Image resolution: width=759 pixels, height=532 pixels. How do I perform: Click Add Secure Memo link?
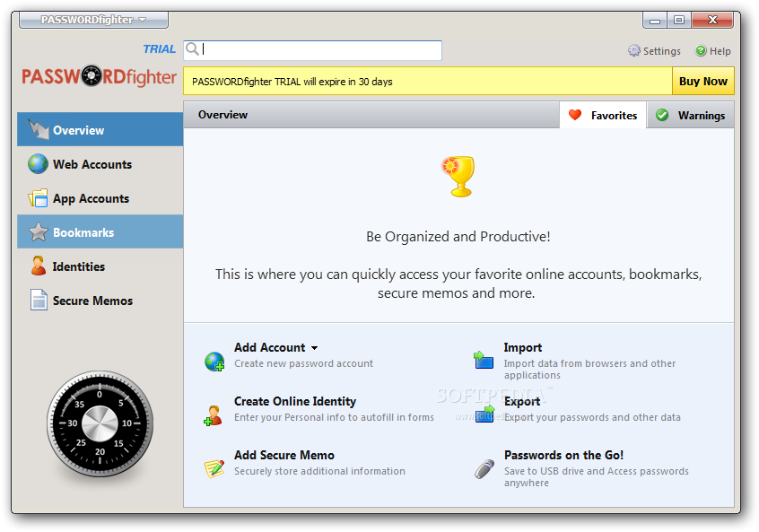284,455
